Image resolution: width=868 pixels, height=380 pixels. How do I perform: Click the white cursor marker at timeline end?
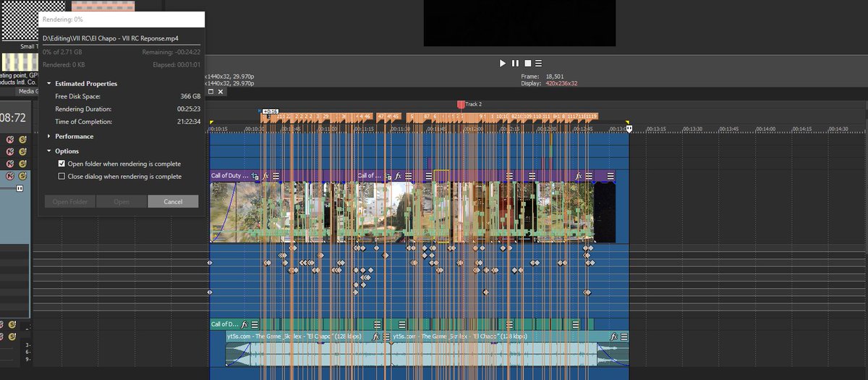629,128
